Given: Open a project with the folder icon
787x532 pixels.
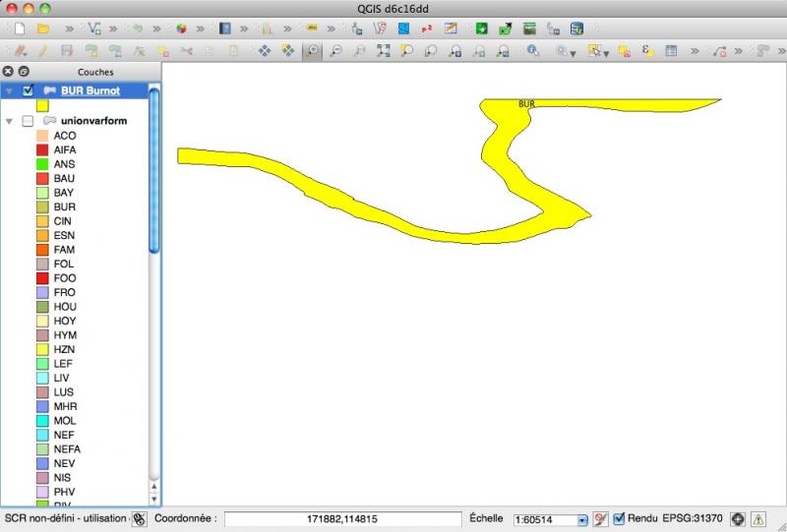Looking at the screenshot, I should pyautogui.click(x=43, y=29).
